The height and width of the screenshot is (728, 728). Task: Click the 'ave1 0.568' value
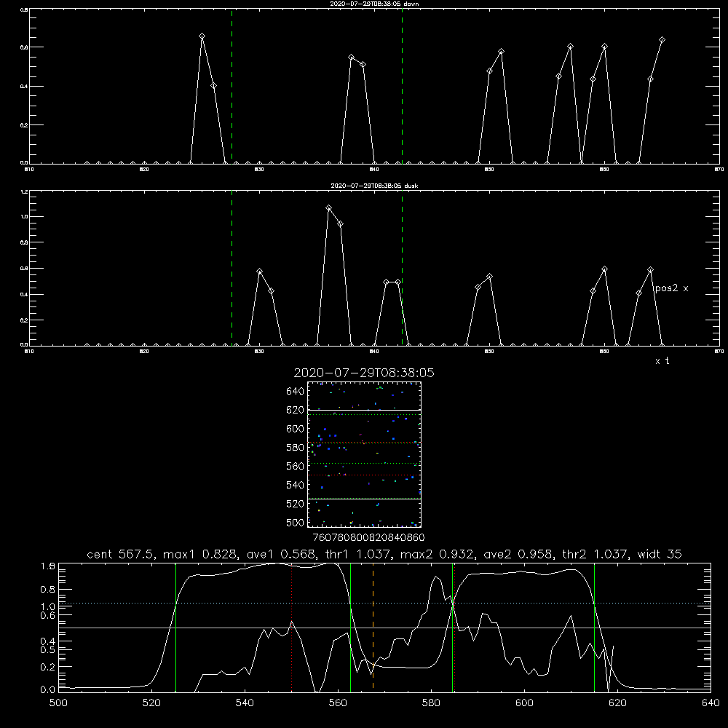click(x=282, y=554)
